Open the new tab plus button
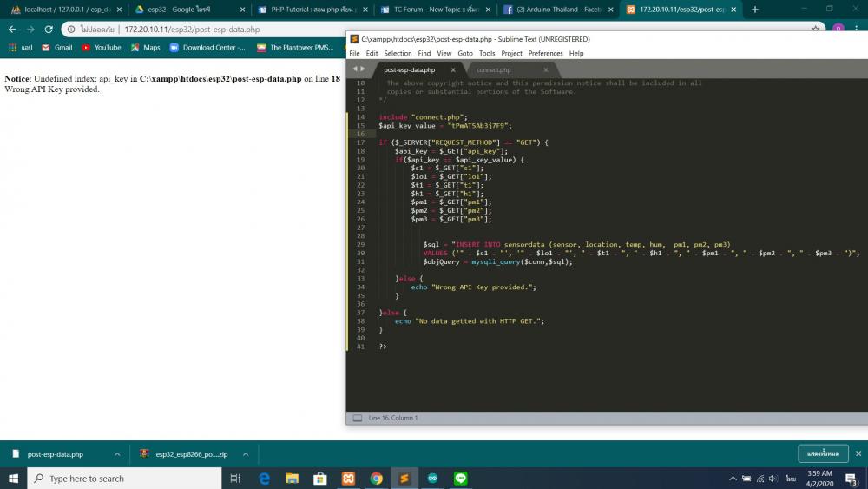Viewport: 868px width, 489px height. coord(755,10)
